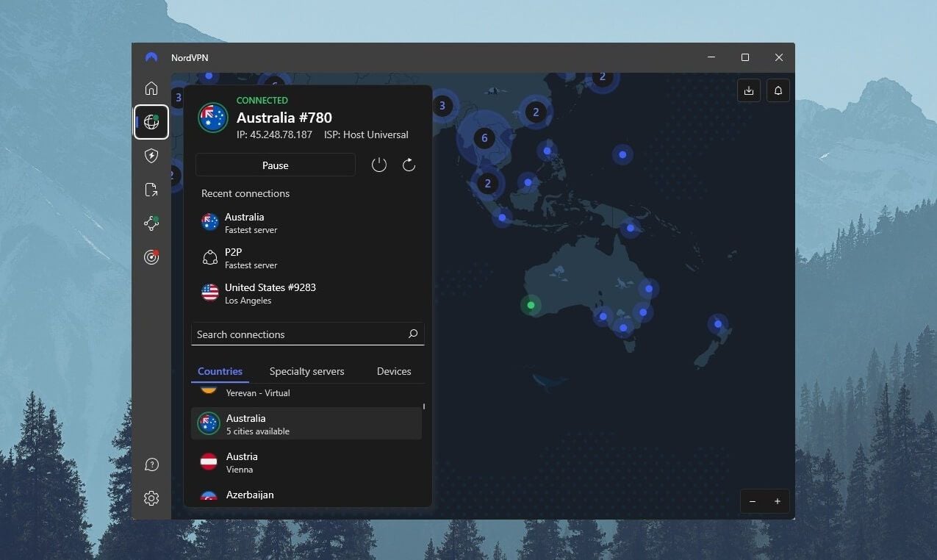Select Australia with 5 cities available
The height and width of the screenshot is (560, 937).
(x=306, y=424)
